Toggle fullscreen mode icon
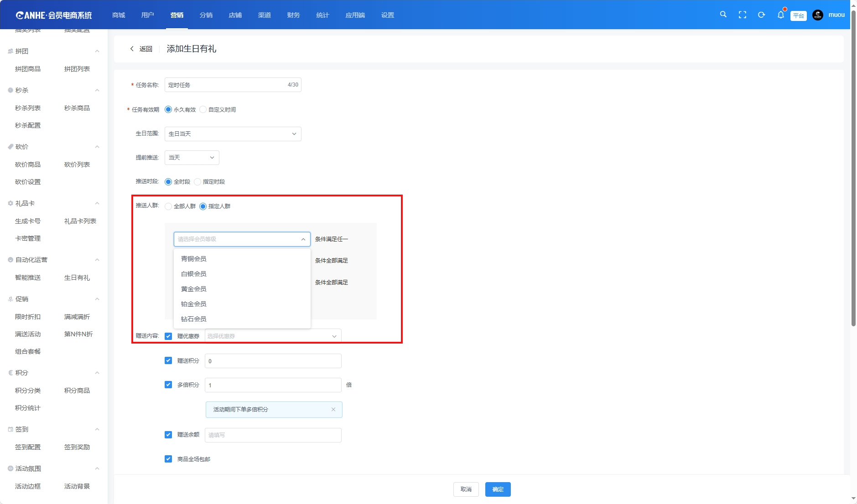Image resolution: width=857 pixels, height=504 pixels. 742,15
